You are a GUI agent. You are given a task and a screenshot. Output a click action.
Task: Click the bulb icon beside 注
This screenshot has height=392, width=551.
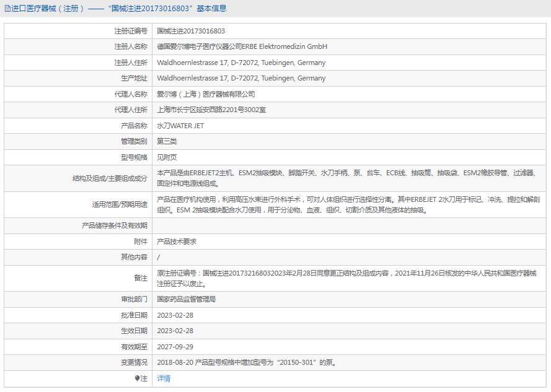[x=137, y=378]
